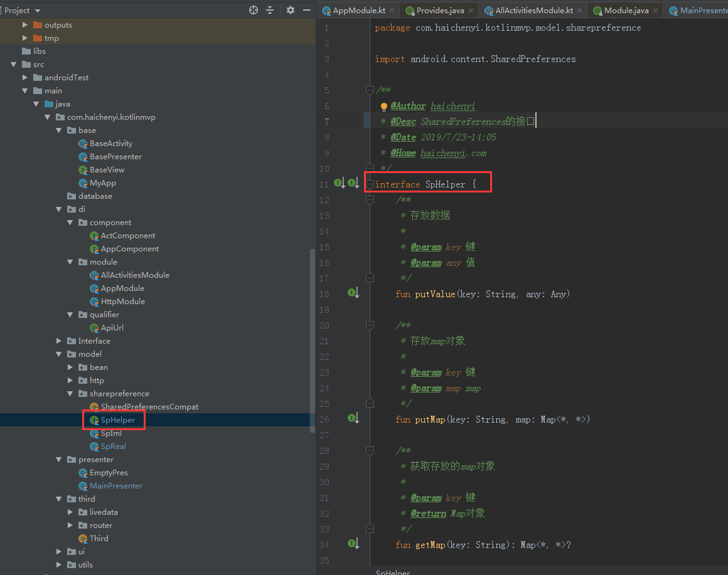Collapse the base package
The width and height of the screenshot is (728, 575).
(x=59, y=130)
